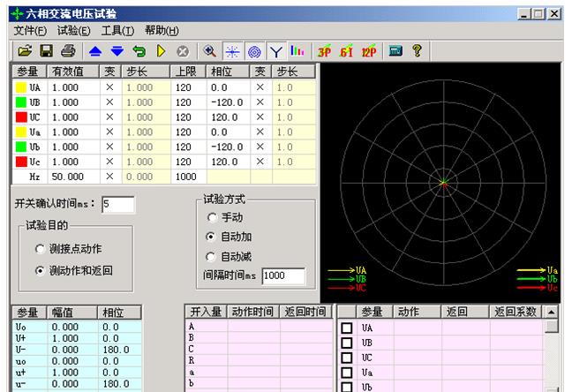572x392 pixels.
Task: Tick the UA checkbox in results table
Action: (x=347, y=328)
